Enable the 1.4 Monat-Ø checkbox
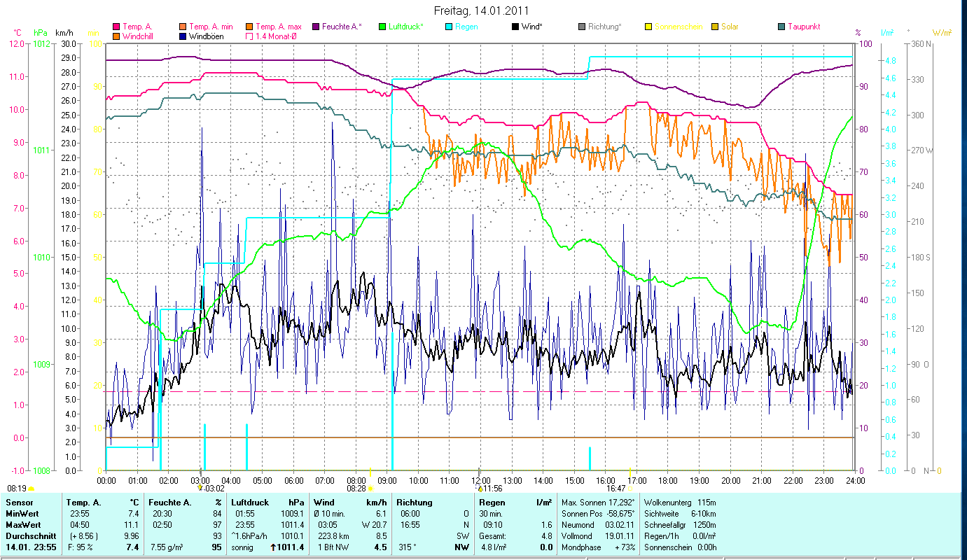This screenshot has width=967, height=560. tap(249, 36)
